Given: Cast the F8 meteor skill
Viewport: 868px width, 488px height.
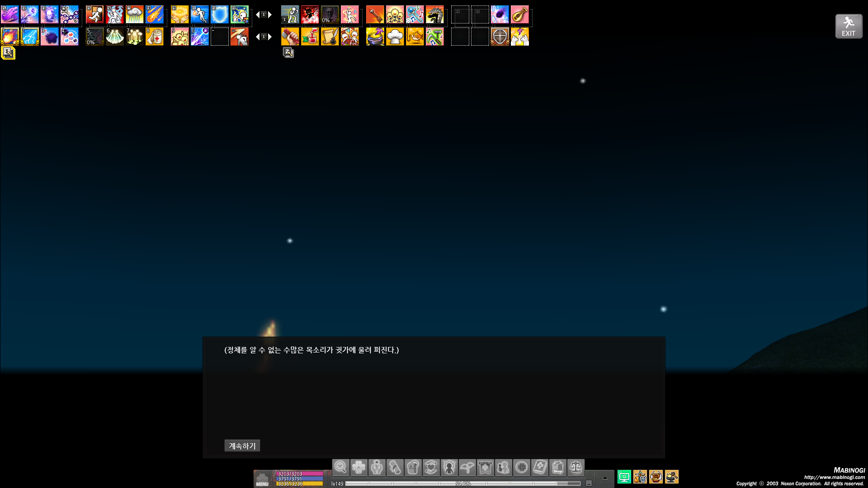Looking at the screenshot, I should (155, 14).
